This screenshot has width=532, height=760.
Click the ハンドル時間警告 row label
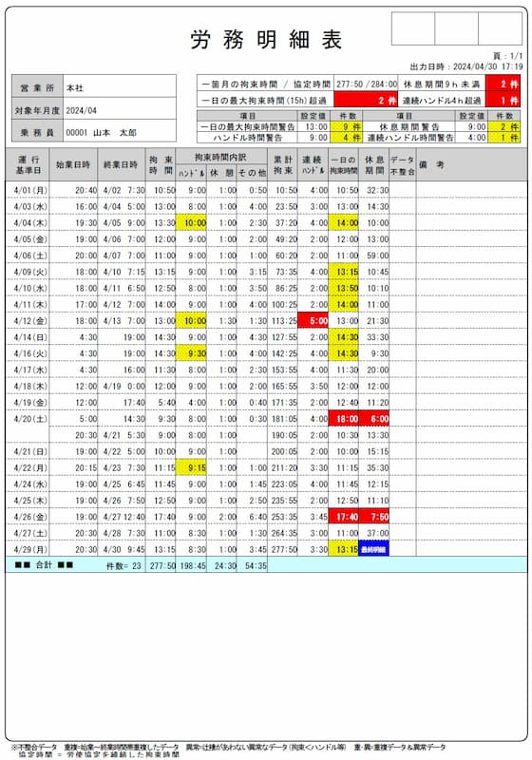point(248,137)
